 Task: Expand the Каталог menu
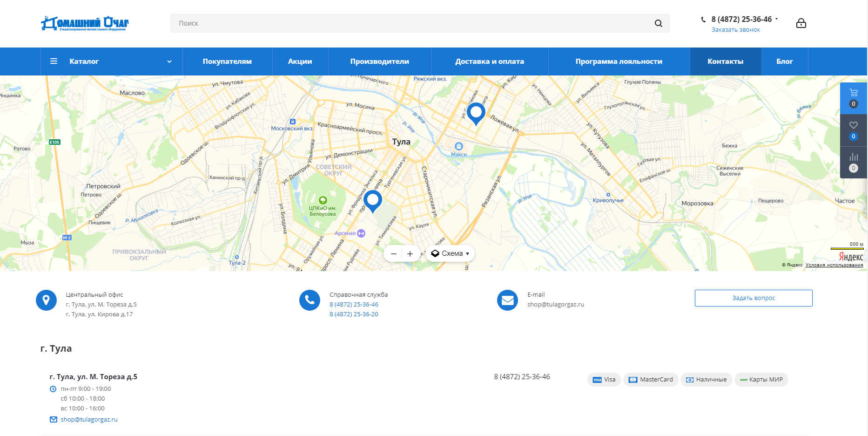pos(111,61)
